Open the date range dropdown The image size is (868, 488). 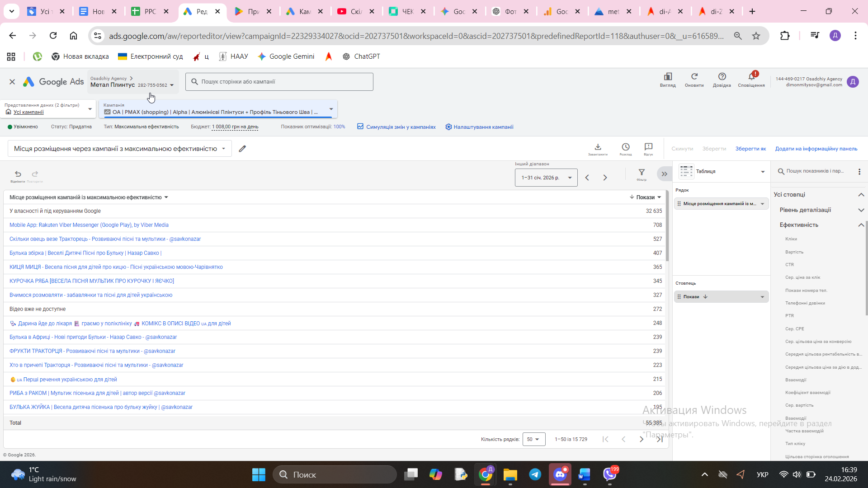click(x=546, y=178)
